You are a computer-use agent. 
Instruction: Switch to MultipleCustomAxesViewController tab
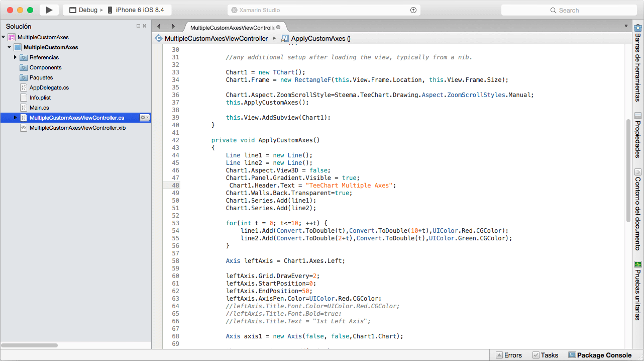pos(232,28)
